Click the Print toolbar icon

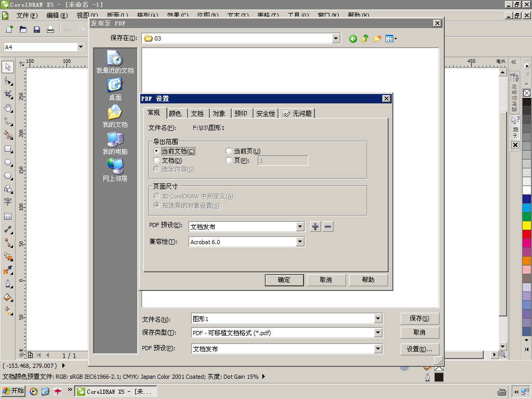[x=50, y=30]
